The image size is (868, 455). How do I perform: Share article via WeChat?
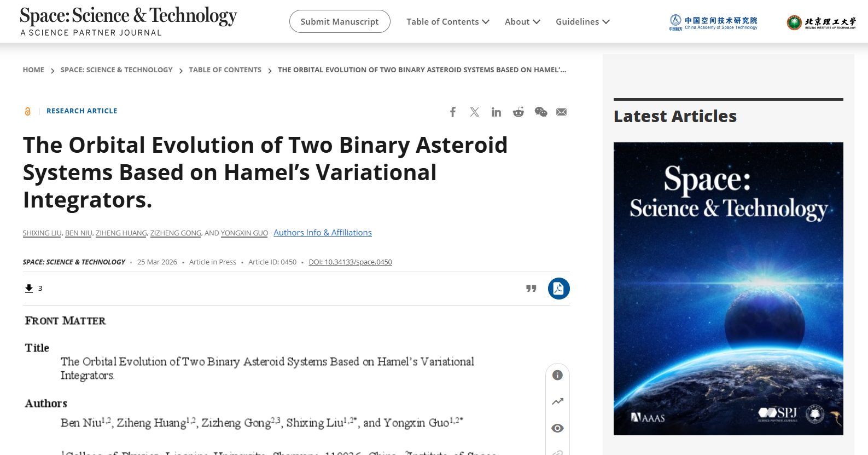[540, 112]
